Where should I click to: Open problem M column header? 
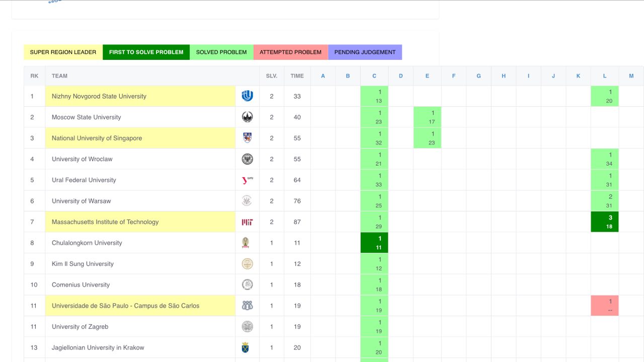631,76
